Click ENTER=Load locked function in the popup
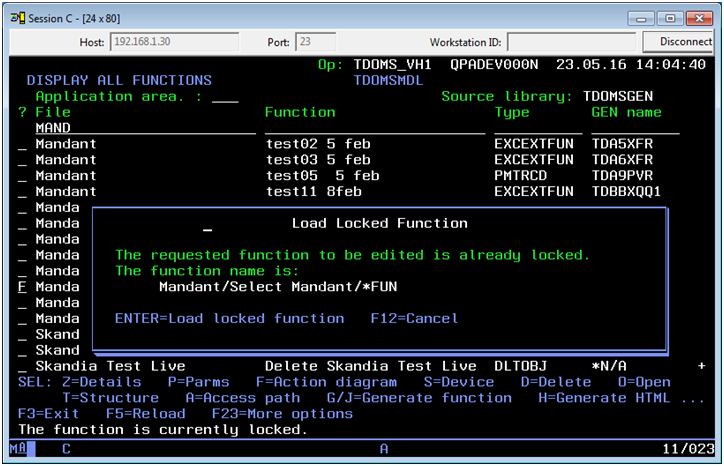This screenshot has height=466, width=724. (x=229, y=319)
